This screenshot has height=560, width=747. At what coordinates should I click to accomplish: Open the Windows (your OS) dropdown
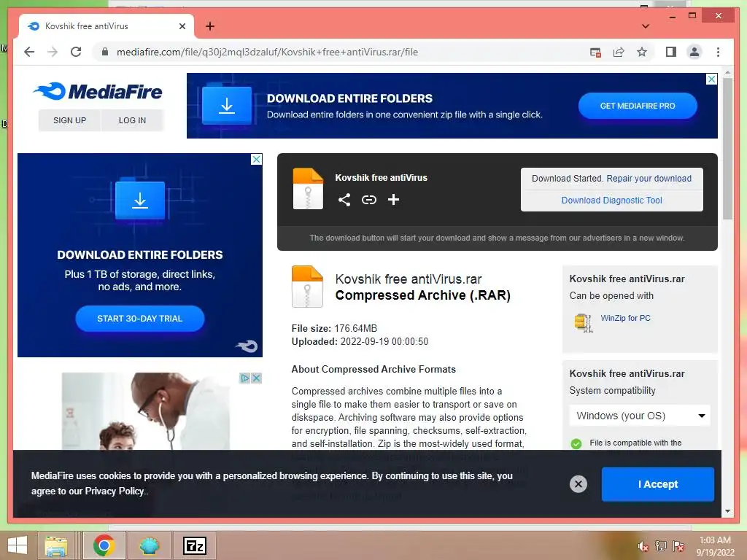click(640, 416)
